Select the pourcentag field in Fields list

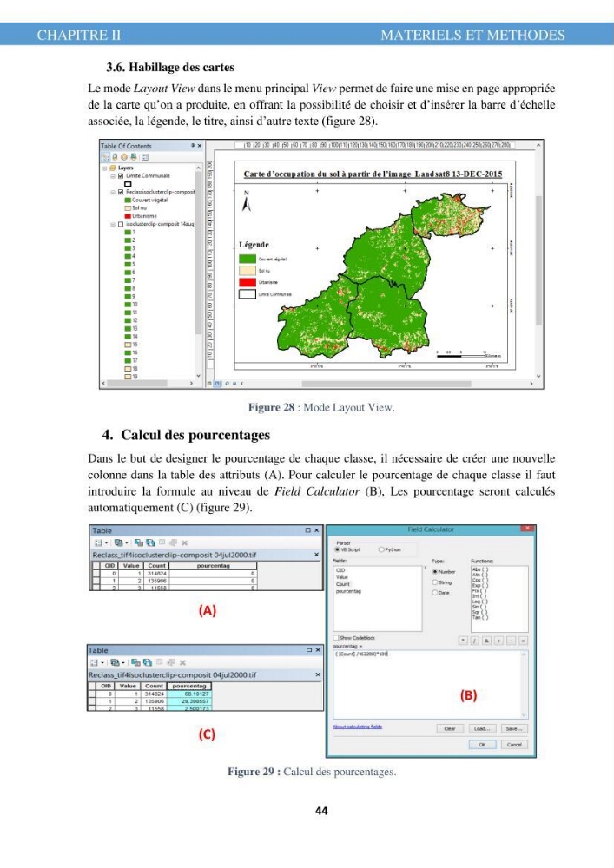[x=348, y=591]
